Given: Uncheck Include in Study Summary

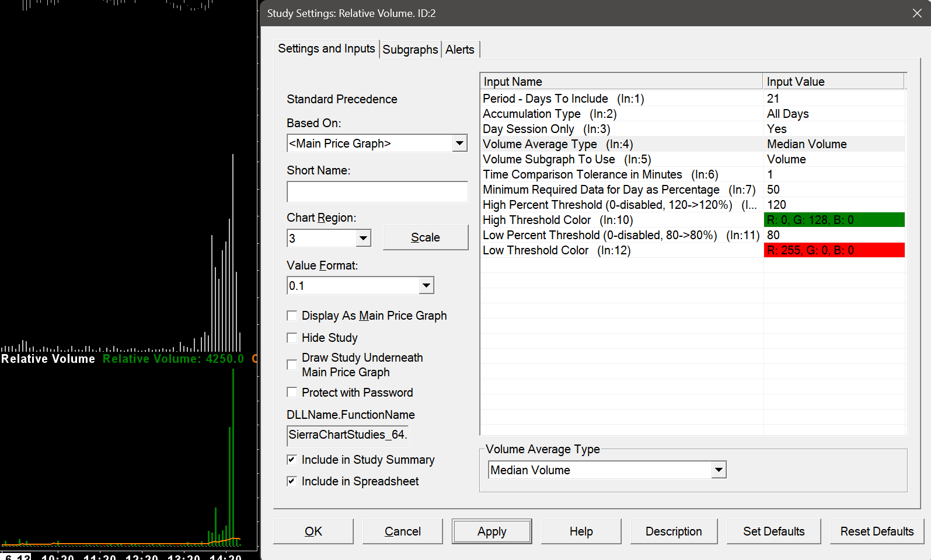Looking at the screenshot, I should [x=292, y=460].
